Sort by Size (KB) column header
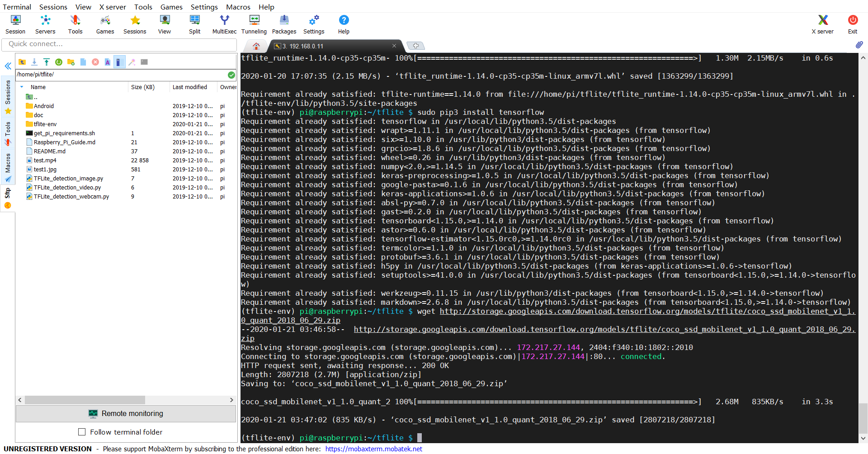The width and height of the screenshot is (868, 454). 148,87
